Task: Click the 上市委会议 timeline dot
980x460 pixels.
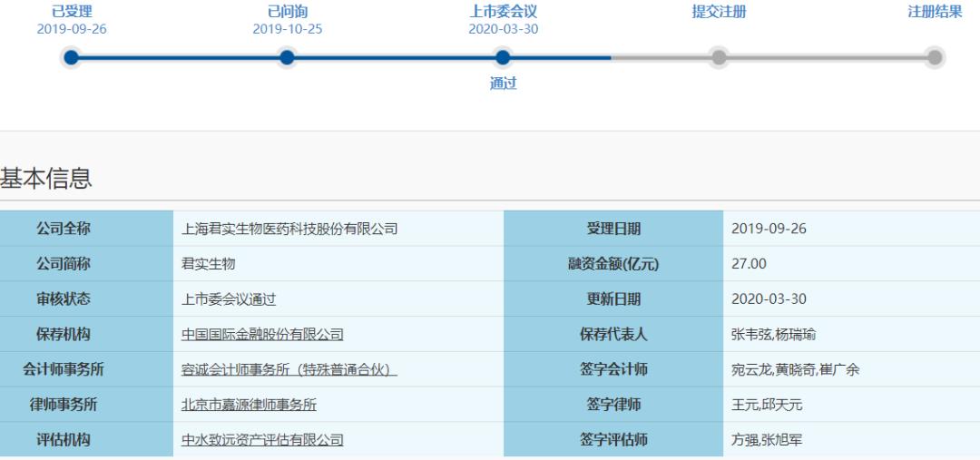Action: coord(503,57)
